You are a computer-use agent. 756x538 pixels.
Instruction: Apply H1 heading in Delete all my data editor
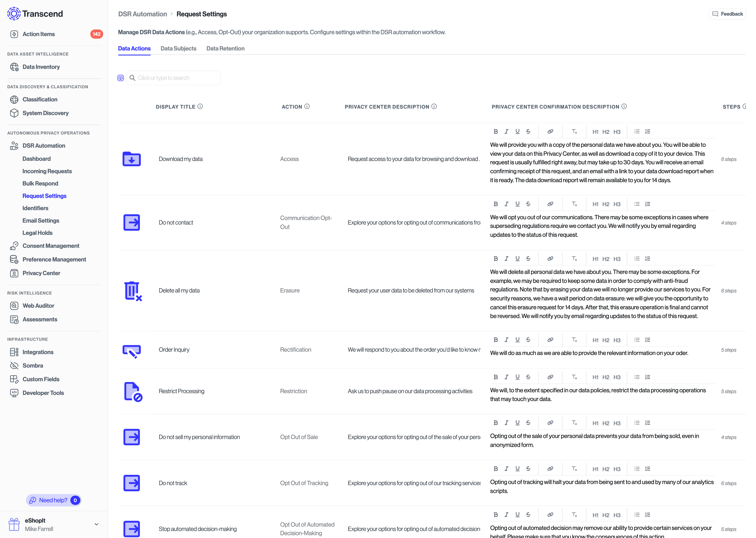tap(596, 258)
